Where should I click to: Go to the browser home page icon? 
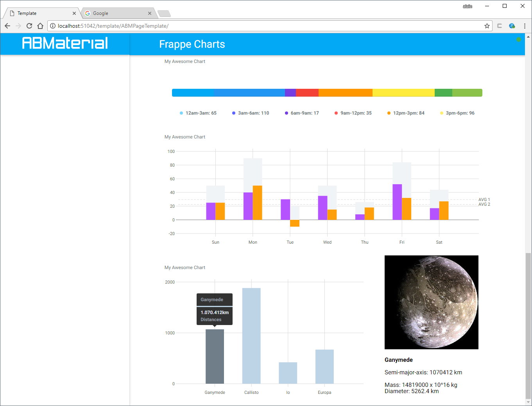40,26
